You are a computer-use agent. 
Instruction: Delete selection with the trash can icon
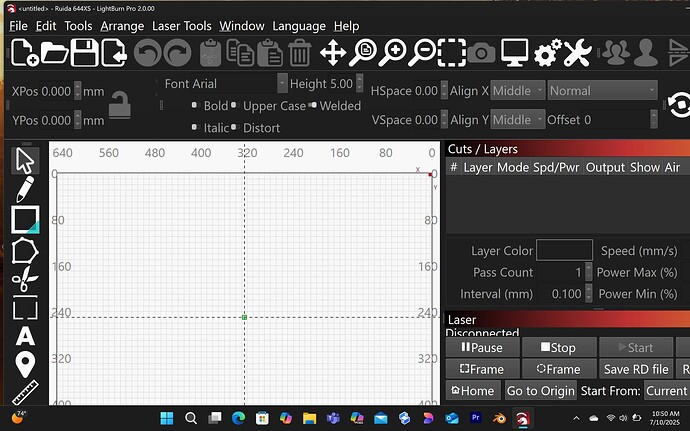click(x=300, y=53)
